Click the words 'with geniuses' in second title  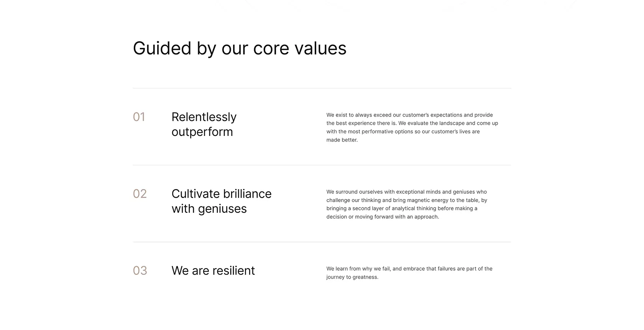[x=209, y=209]
